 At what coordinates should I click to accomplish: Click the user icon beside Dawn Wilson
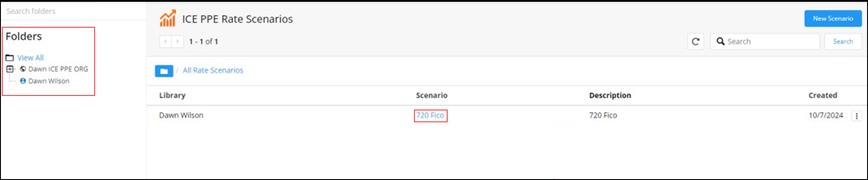pyautogui.click(x=23, y=81)
